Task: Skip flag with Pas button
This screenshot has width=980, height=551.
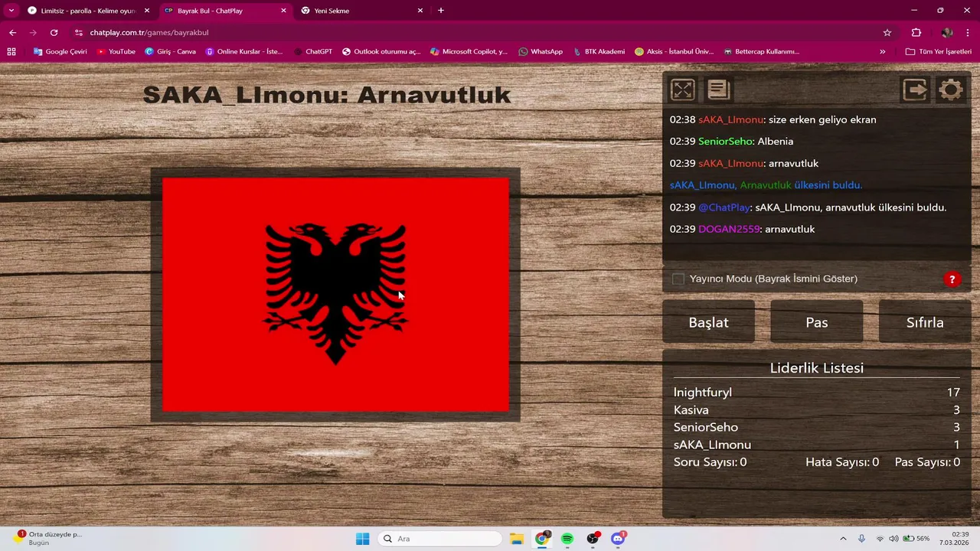Action: tap(817, 322)
